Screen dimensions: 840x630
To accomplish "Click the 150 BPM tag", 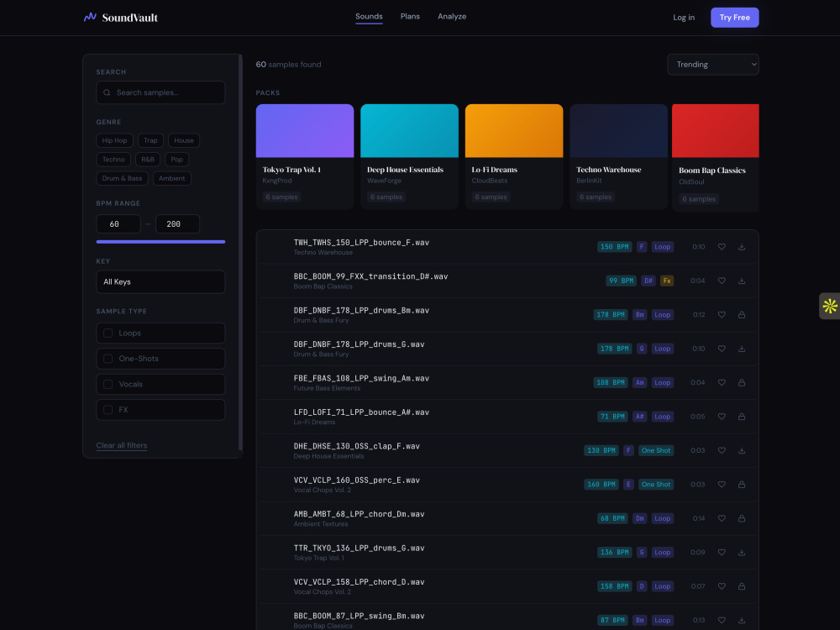I will click(615, 247).
